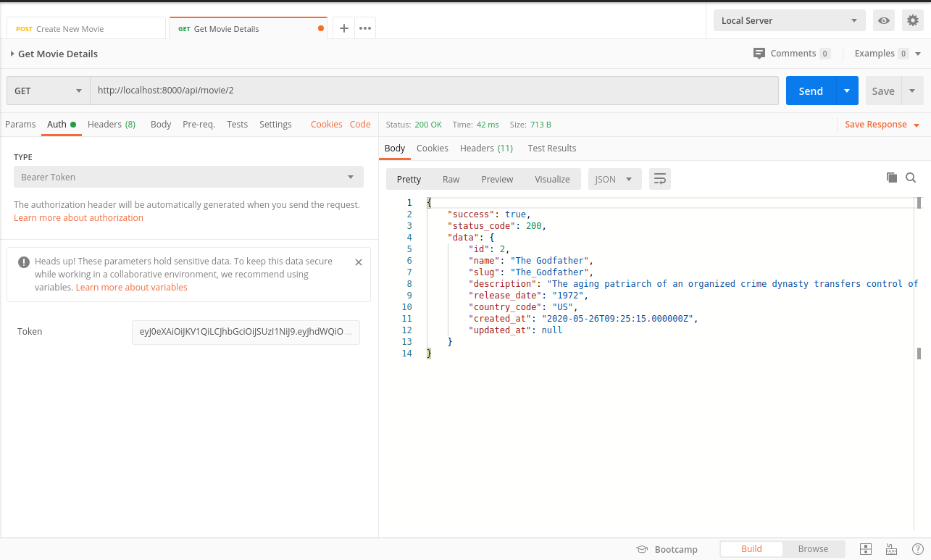Viewport: 931px width, 560px height.
Task: Open Save Response dropdown
Action: 882,125
